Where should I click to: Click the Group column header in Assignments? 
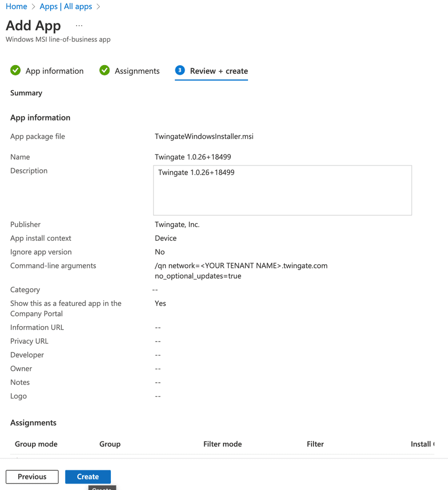[x=110, y=444]
